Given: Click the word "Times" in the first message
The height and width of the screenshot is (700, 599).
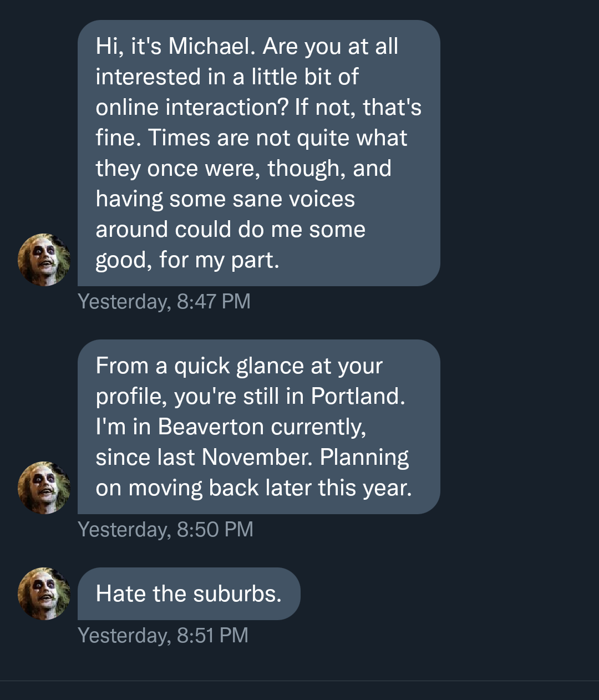Looking at the screenshot, I should click(x=180, y=138).
